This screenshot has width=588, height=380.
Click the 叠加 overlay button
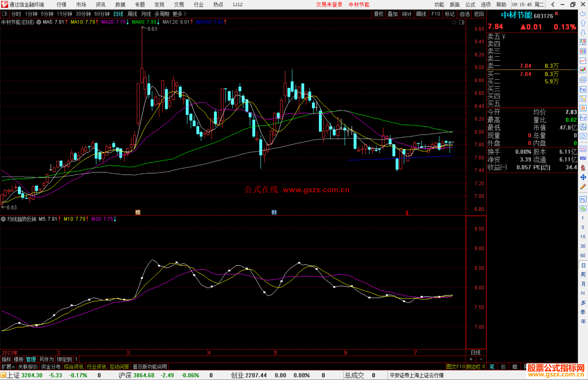[x=393, y=14]
